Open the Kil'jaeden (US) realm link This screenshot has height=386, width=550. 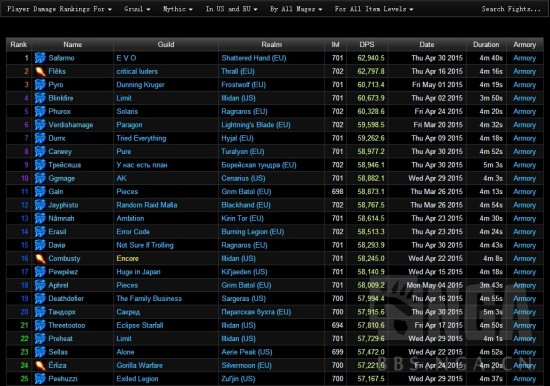pos(244,272)
